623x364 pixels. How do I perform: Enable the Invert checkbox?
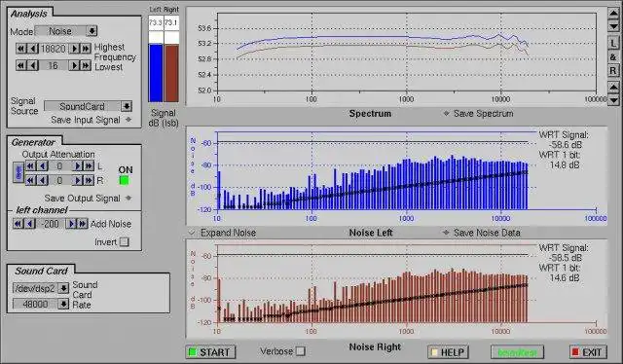click(125, 241)
